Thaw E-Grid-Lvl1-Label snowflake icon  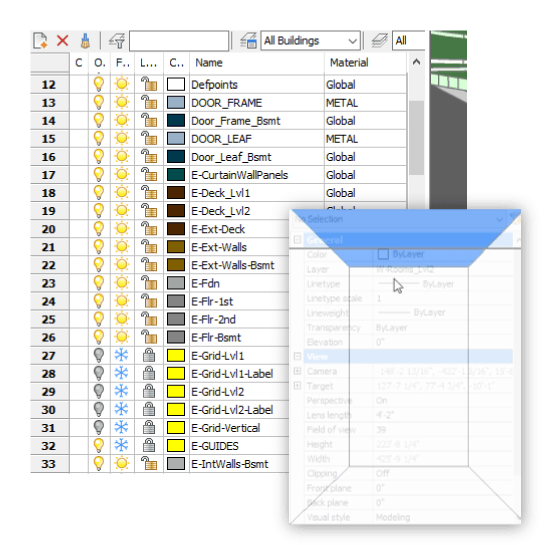pos(122,374)
